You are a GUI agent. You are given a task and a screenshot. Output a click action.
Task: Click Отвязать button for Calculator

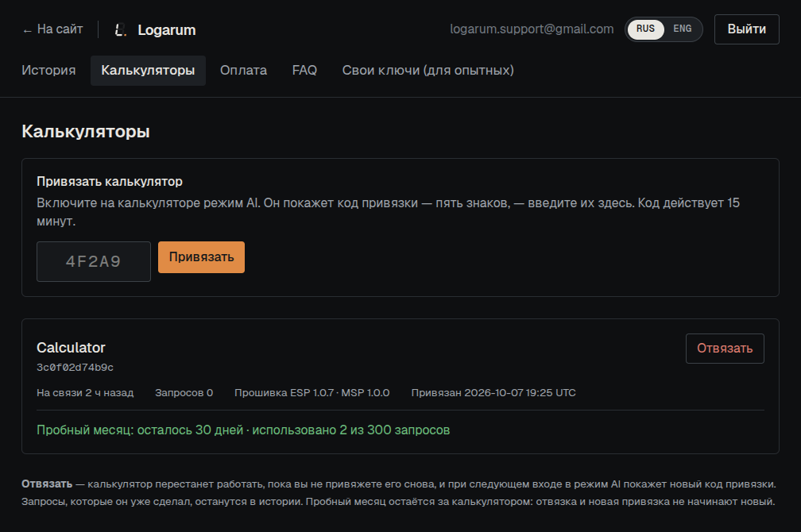(x=725, y=349)
